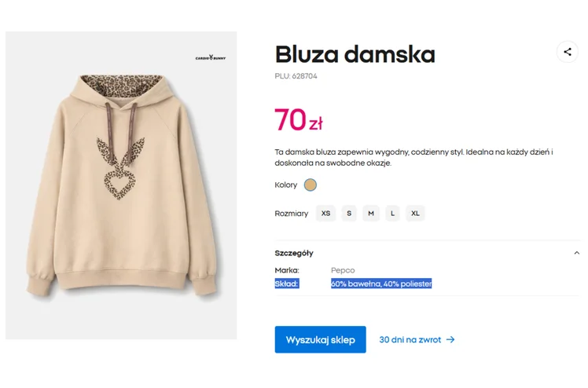Click the Szczegóły section heading
Viewport: 588px width, 388px height.
[294, 253]
